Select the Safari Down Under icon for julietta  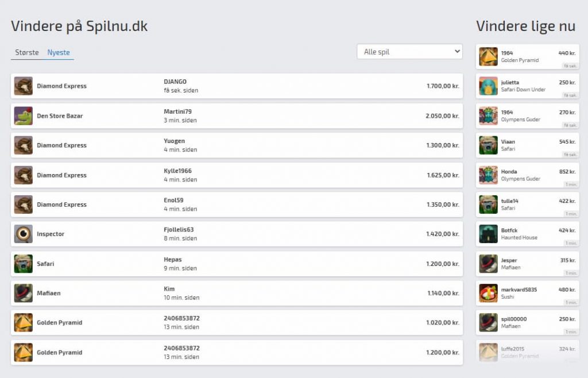(488, 86)
